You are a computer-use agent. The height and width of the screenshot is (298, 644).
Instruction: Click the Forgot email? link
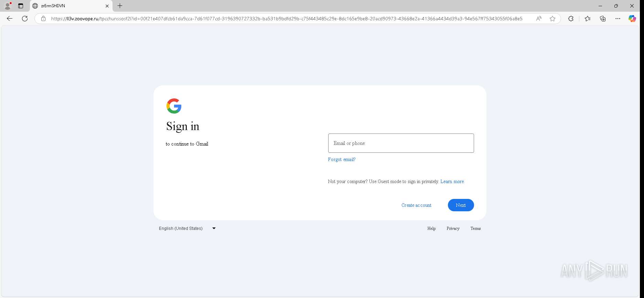click(342, 159)
